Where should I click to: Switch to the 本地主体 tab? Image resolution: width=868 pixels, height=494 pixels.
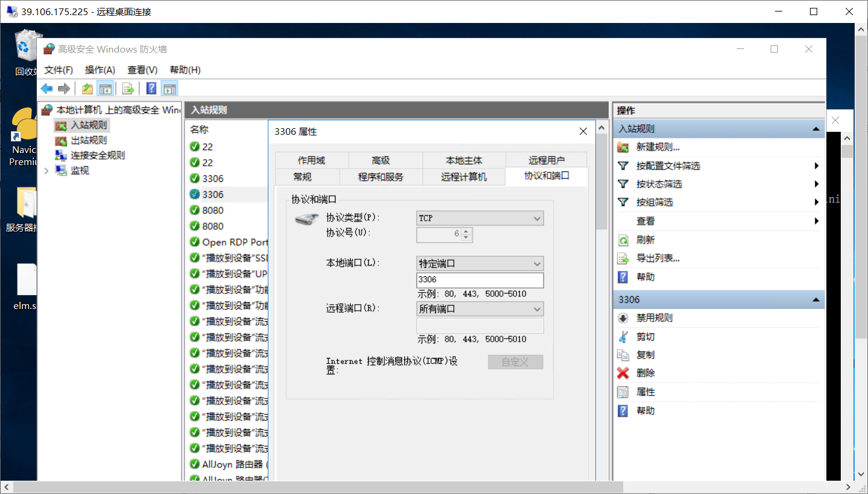[x=464, y=160]
